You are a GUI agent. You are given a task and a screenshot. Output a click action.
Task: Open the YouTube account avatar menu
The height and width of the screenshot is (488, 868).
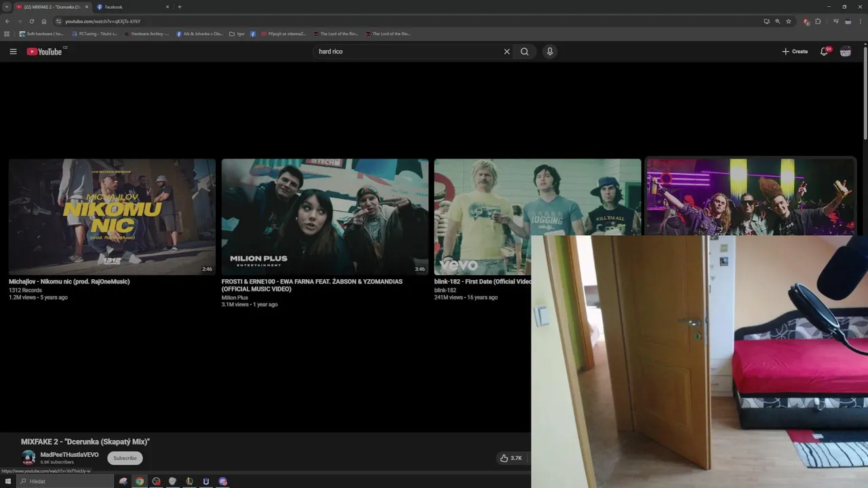click(x=846, y=52)
